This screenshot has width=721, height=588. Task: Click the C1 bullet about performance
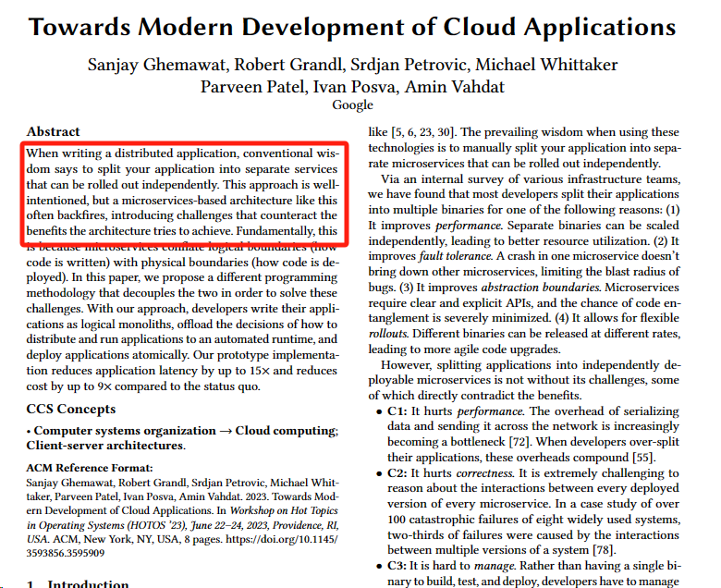tap(528, 434)
